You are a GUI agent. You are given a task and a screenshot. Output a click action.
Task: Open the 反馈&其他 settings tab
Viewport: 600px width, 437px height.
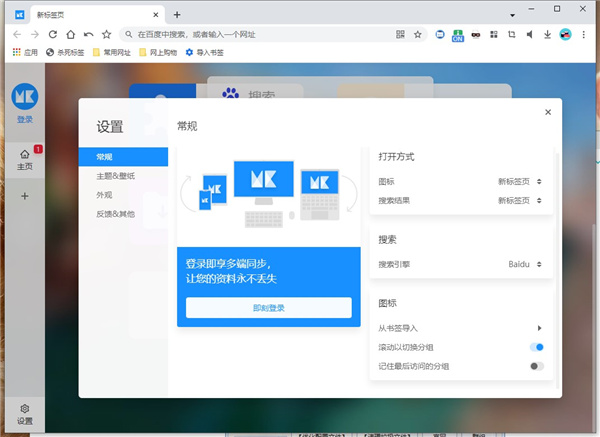coord(115,214)
